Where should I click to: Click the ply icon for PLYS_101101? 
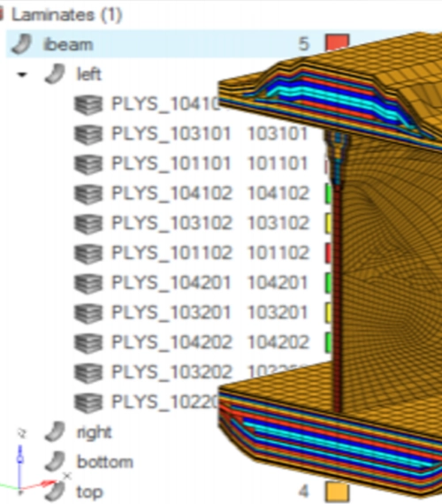tap(88, 164)
